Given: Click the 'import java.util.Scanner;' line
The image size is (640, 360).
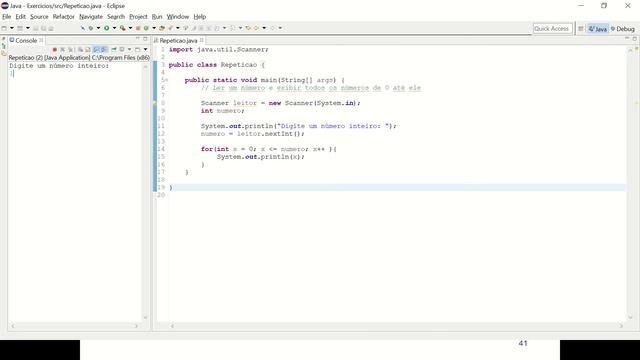Looking at the screenshot, I should pyautogui.click(x=218, y=49).
